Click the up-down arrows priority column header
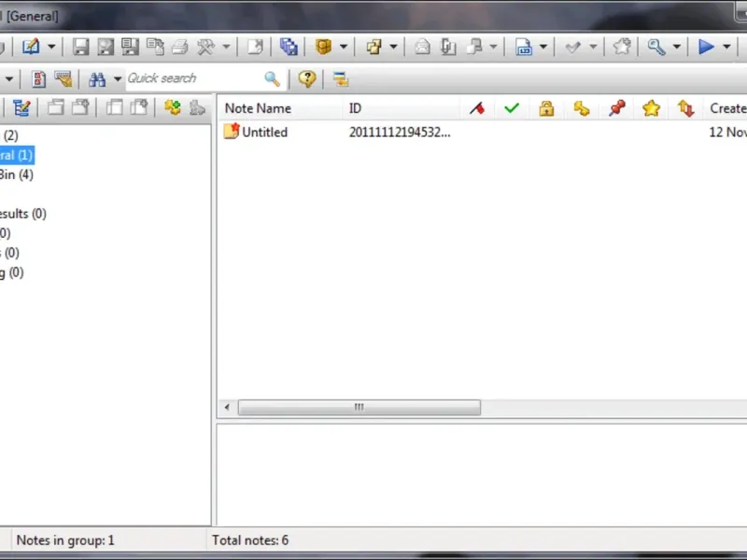Image resolution: width=747 pixels, height=560 pixels. [686, 108]
